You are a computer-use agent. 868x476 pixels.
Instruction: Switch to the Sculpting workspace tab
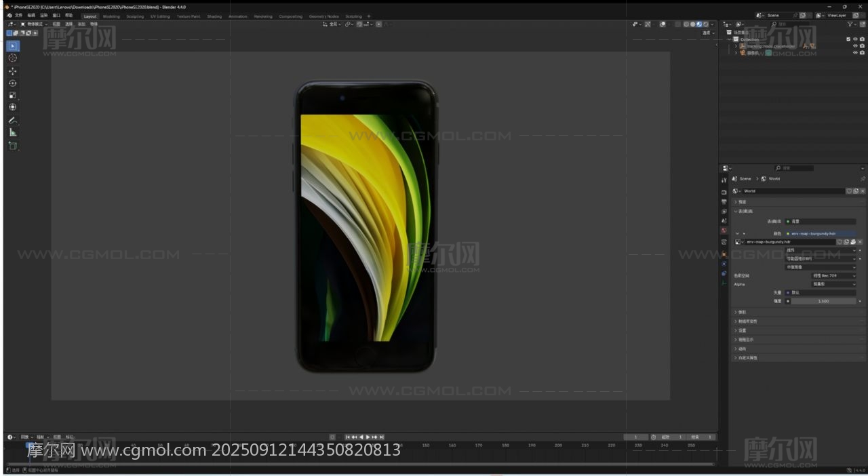(x=135, y=16)
